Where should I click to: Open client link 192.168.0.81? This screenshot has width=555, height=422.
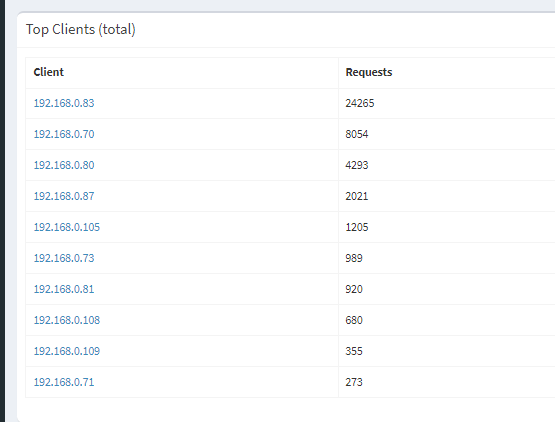pyautogui.click(x=64, y=289)
